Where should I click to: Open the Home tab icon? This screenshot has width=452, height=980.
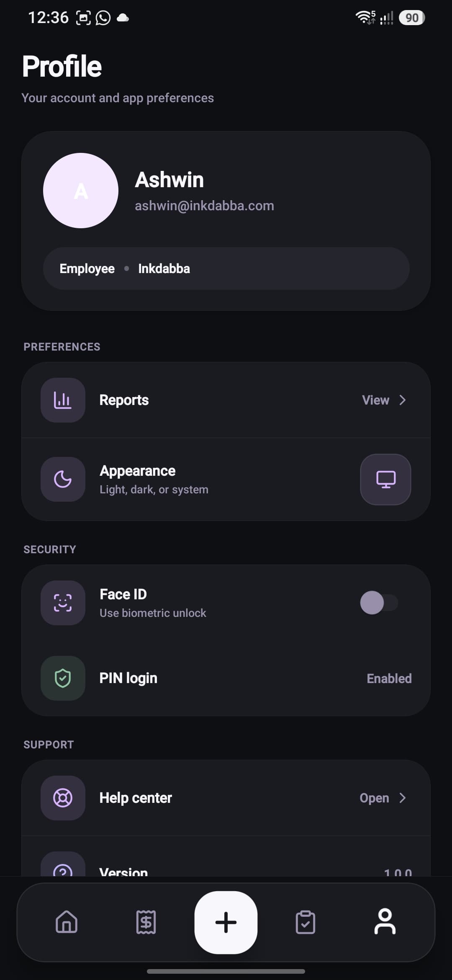(x=67, y=922)
